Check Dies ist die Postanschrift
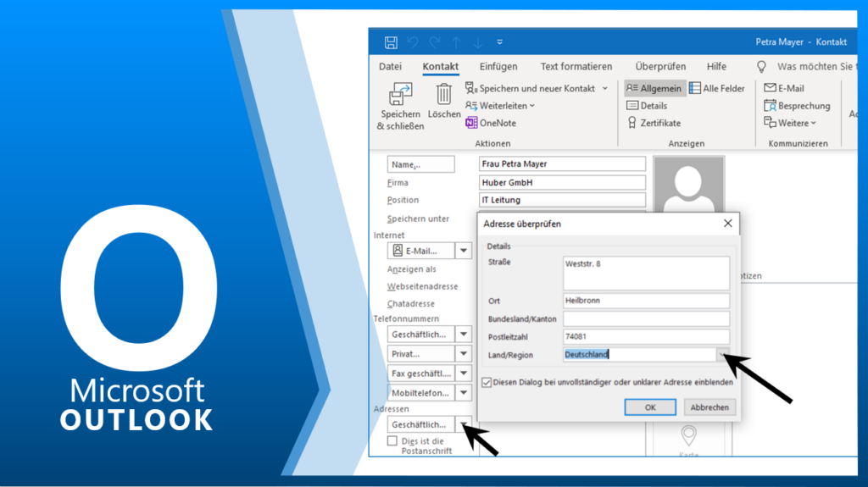 (x=392, y=441)
